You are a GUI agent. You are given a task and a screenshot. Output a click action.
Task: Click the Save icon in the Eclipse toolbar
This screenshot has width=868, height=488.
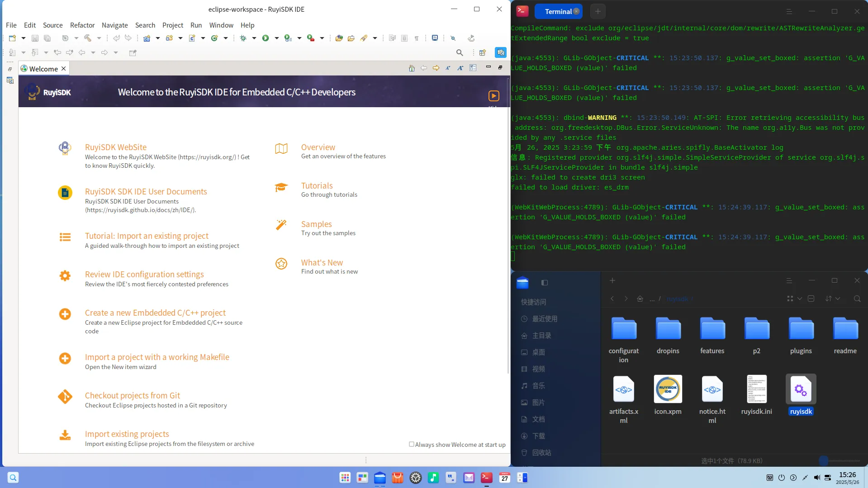35,38
